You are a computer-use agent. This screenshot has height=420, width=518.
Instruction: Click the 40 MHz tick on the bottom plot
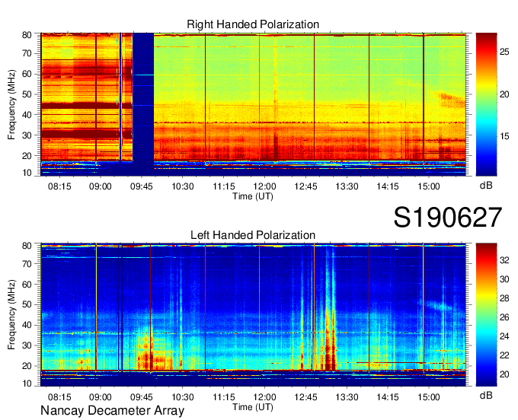[27, 326]
